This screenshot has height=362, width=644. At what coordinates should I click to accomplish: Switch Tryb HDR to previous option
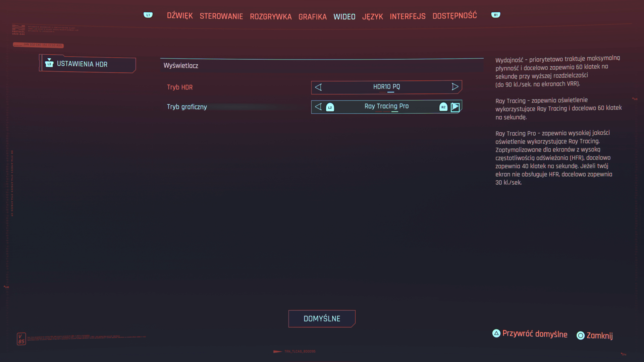click(x=318, y=87)
